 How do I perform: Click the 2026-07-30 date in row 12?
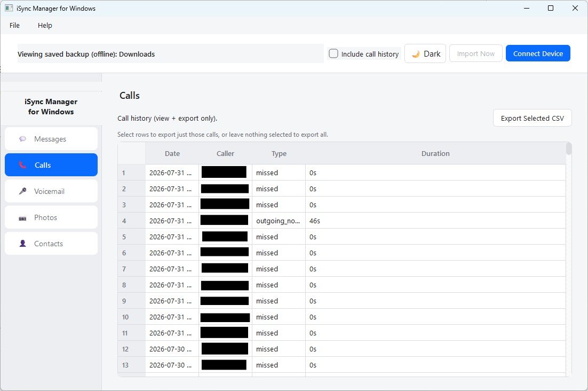pyautogui.click(x=172, y=349)
